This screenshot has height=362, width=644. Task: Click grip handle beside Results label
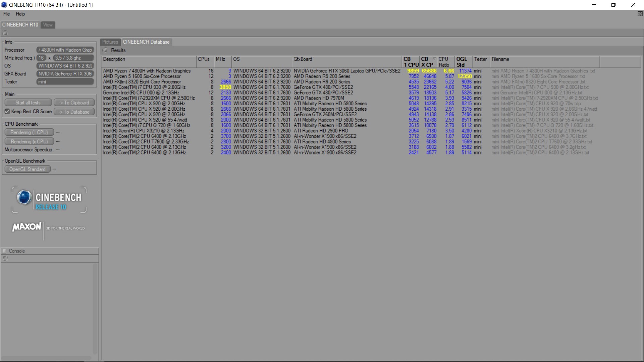105,50
